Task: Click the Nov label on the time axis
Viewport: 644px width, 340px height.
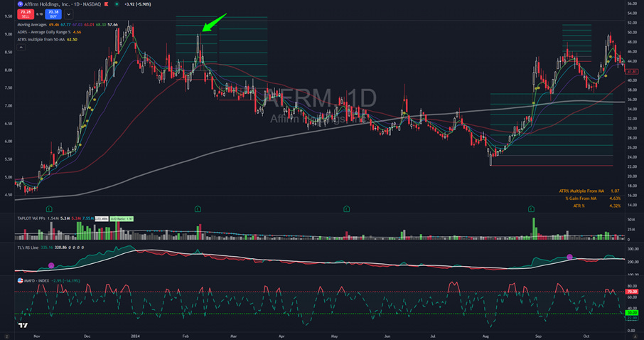Action: tap(37, 336)
